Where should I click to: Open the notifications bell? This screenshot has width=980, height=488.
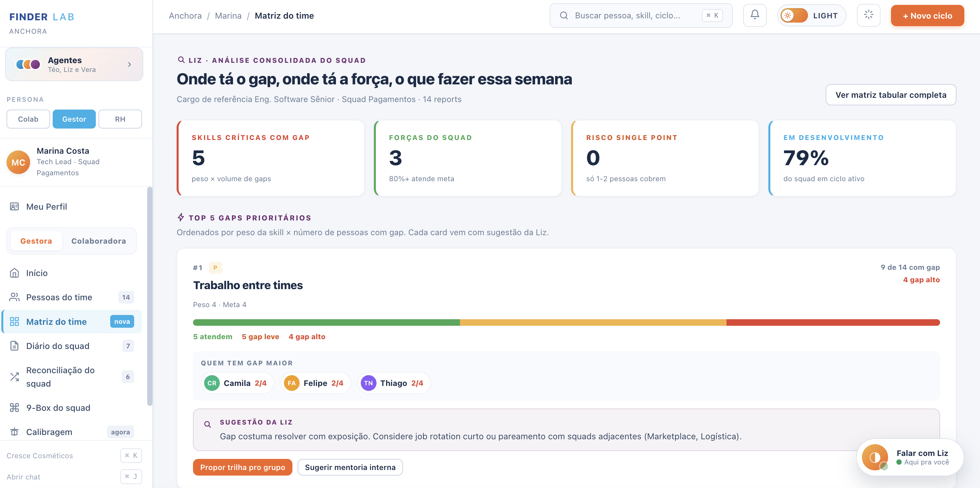pos(755,16)
